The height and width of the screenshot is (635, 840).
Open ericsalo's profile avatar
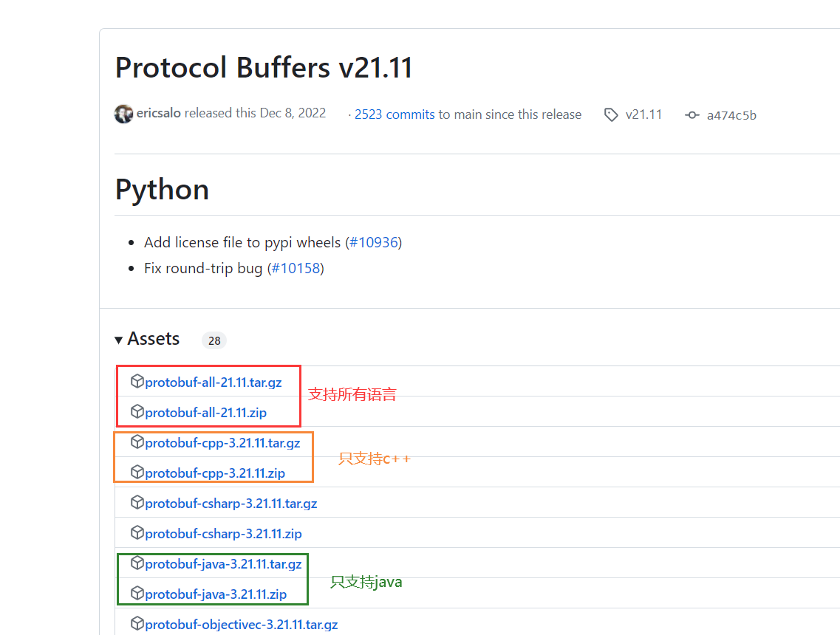123,114
